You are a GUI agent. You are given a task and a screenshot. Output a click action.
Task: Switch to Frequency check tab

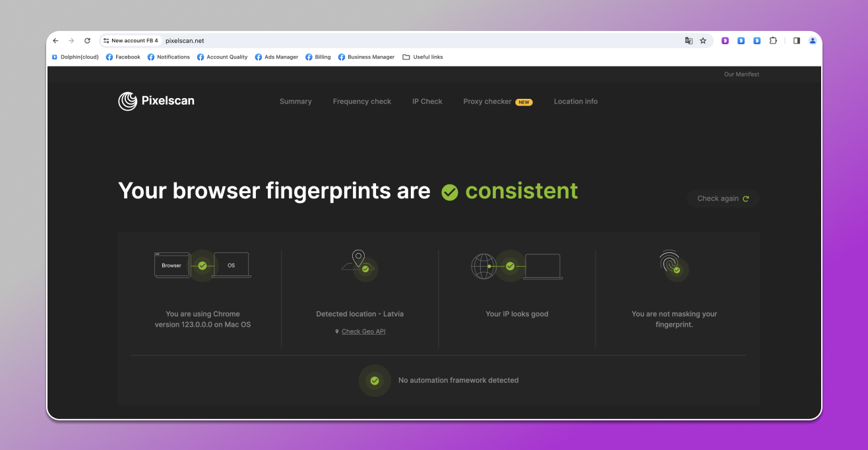click(361, 101)
